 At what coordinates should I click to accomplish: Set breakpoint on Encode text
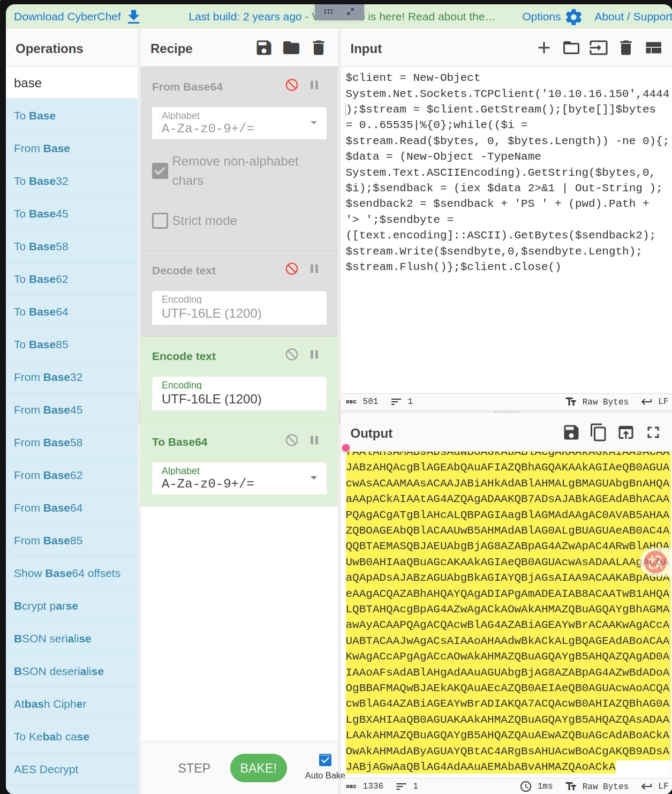point(314,354)
